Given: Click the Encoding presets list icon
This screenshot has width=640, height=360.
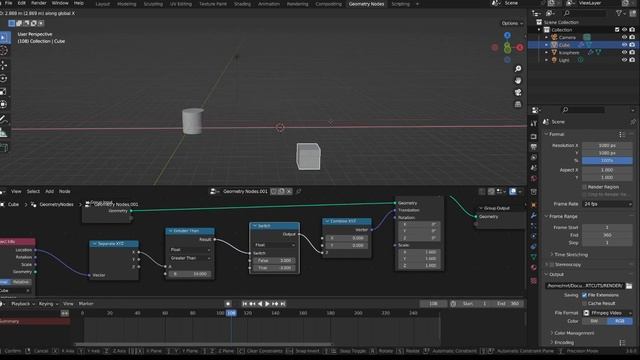Looking at the screenshot, I should 622,342.
